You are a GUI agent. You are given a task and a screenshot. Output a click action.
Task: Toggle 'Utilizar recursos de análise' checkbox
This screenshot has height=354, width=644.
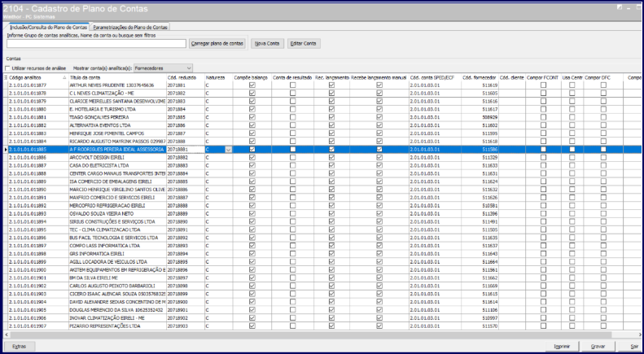(x=7, y=68)
